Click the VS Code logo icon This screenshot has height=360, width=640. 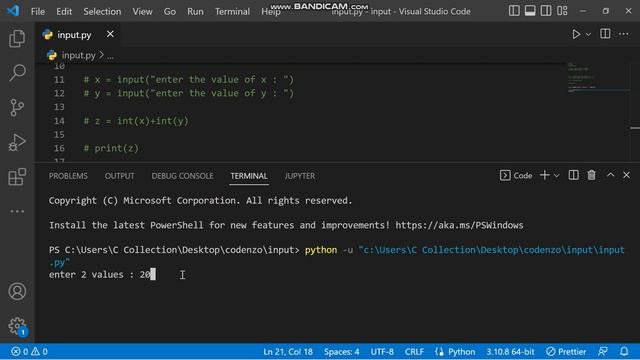tap(13, 11)
